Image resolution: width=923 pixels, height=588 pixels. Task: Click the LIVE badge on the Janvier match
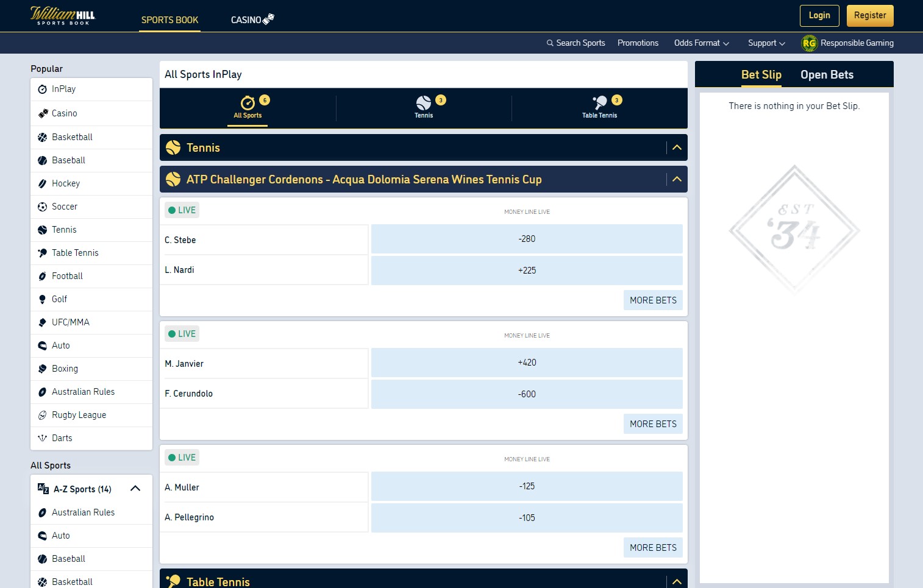(x=182, y=334)
